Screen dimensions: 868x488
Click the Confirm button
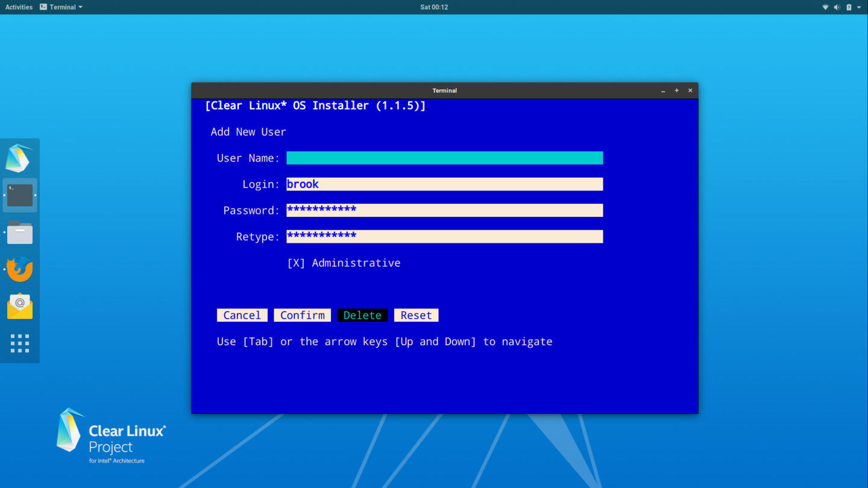pos(302,315)
